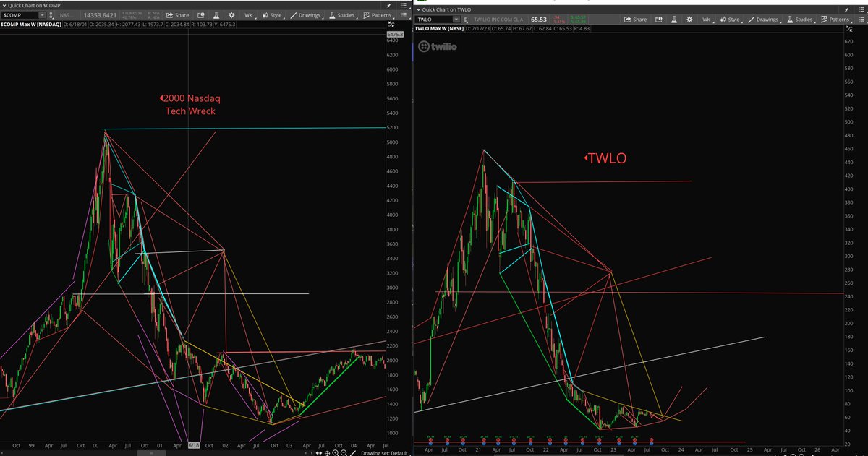Open chart settings gear on TWLO chart
Screen dimensions: 868x456
tap(689, 20)
